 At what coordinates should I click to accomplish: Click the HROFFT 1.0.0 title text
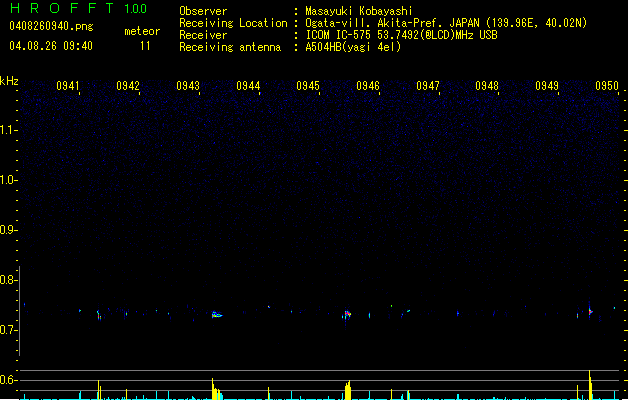point(78,8)
